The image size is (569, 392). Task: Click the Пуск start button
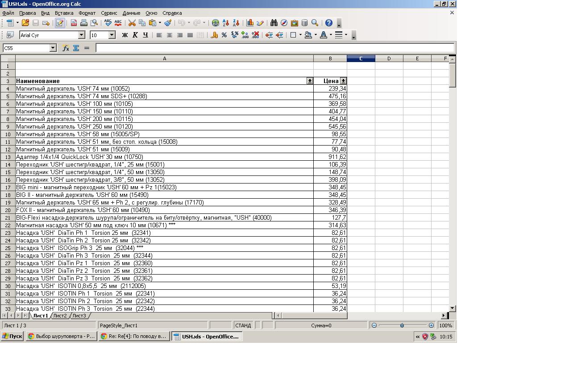[12, 336]
